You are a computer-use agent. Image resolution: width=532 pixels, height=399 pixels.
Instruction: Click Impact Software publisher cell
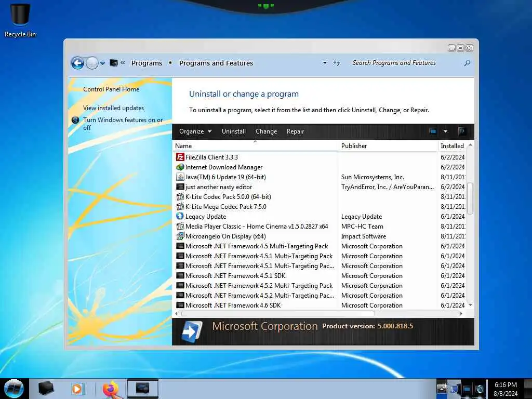point(363,236)
